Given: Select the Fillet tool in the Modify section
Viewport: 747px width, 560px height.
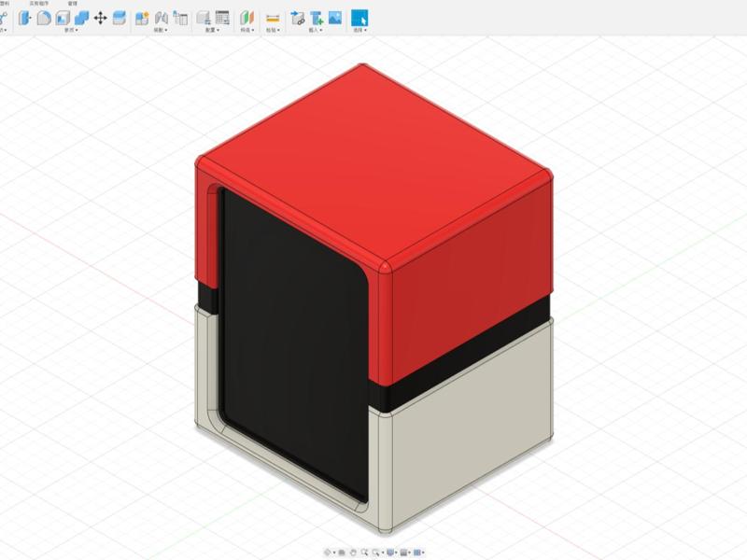Looking at the screenshot, I should click(43, 17).
